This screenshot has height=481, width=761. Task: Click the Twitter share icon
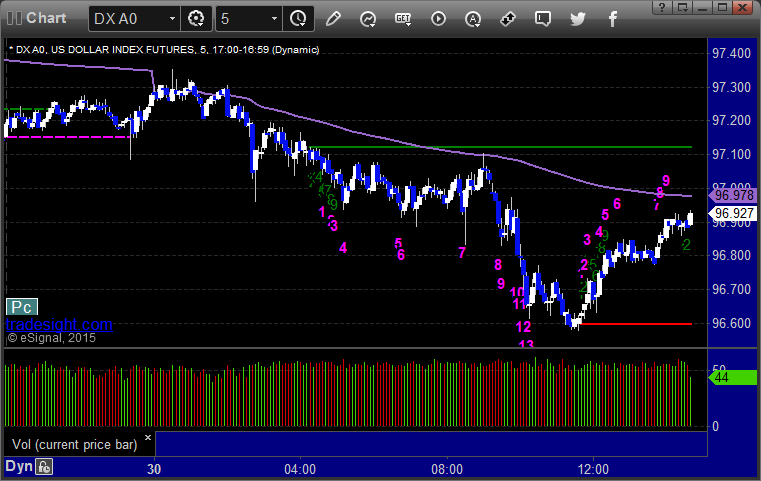pyautogui.click(x=578, y=19)
